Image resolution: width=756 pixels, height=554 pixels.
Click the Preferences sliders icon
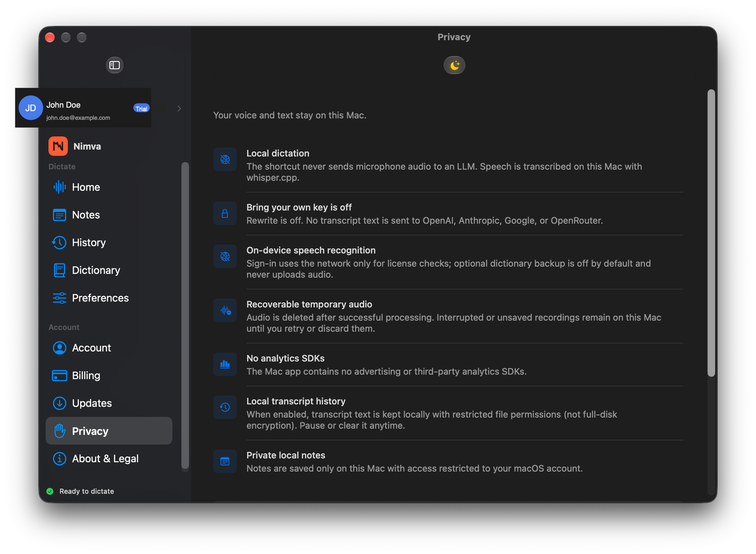(60, 298)
